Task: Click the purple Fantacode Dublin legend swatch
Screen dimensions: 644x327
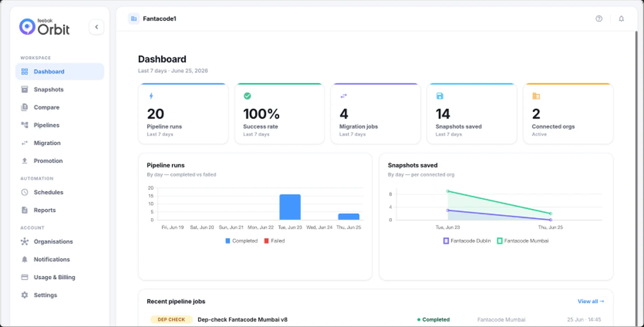Action: point(446,241)
